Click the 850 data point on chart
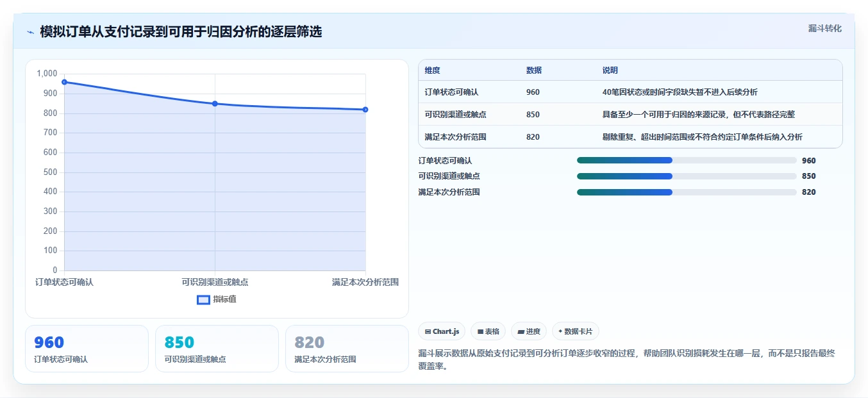The height and width of the screenshot is (398, 868). tap(215, 104)
